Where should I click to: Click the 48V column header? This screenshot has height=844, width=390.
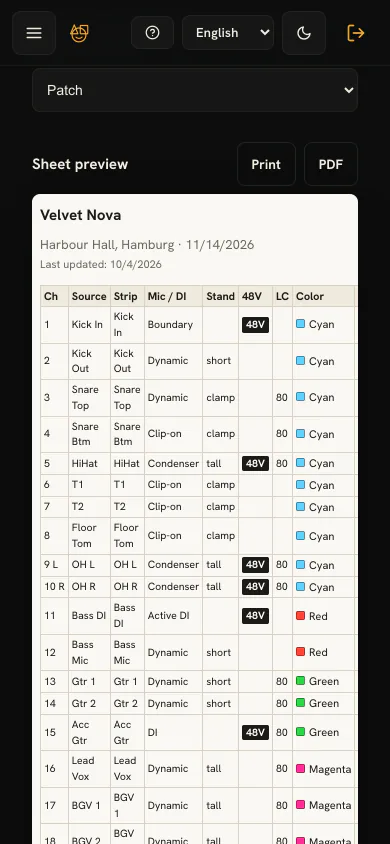256,296
